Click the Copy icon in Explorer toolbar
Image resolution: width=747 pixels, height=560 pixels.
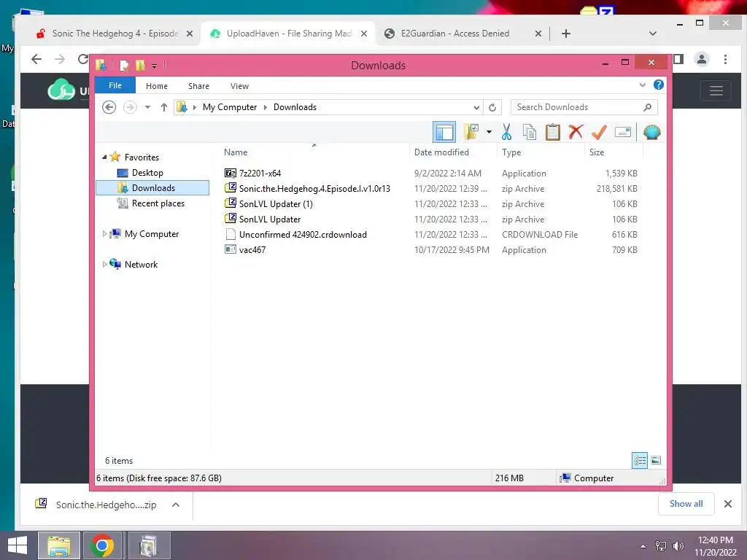click(x=530, y=132)
